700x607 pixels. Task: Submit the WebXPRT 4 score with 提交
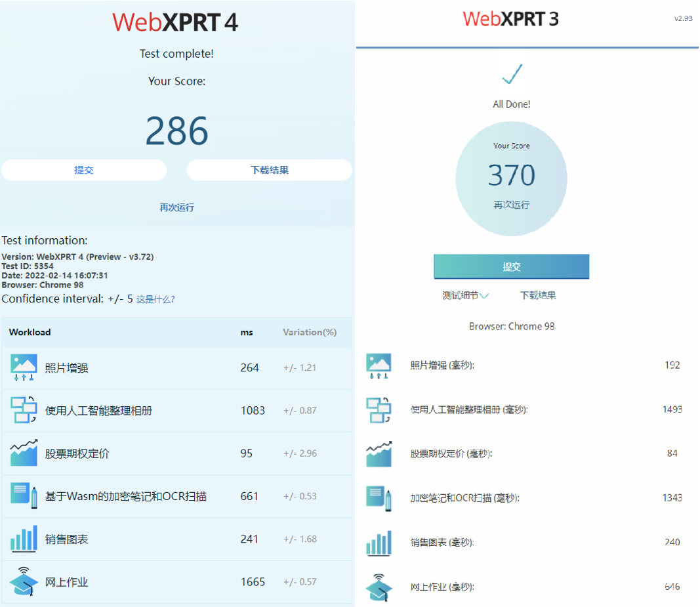(84, 170)
